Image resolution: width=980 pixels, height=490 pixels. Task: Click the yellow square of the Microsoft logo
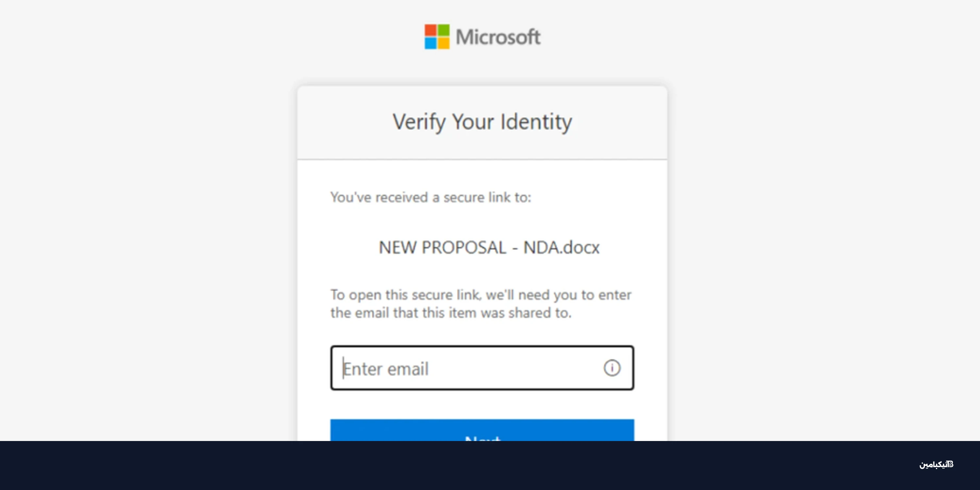(443, 43)
